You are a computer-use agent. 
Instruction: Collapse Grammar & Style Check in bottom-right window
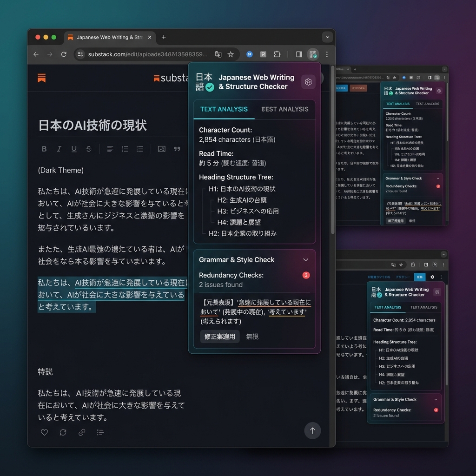pos(436,399)
